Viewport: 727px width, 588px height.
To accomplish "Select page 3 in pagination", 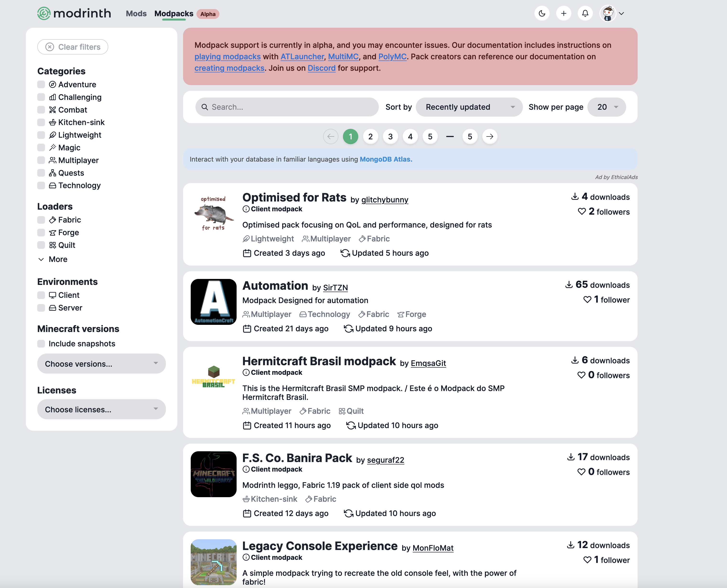I will coord(390,136).
